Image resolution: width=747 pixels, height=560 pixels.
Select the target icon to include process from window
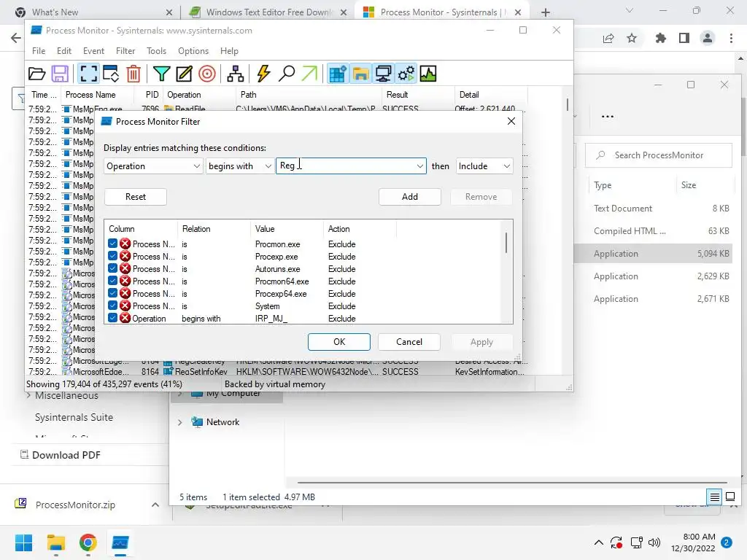(x=206, y=74)
